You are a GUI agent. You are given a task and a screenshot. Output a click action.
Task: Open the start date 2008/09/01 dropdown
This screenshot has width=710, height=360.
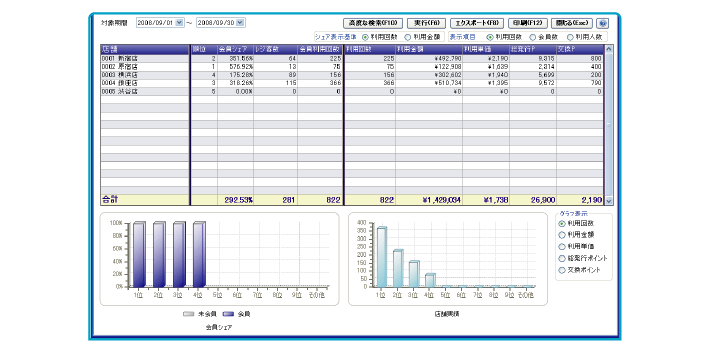click(179, 23)
